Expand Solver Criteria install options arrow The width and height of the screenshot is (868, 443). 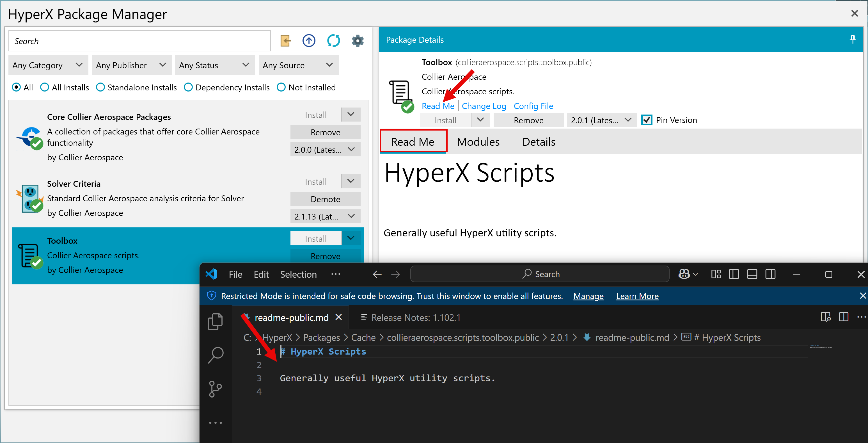click(x=351, y=181)
